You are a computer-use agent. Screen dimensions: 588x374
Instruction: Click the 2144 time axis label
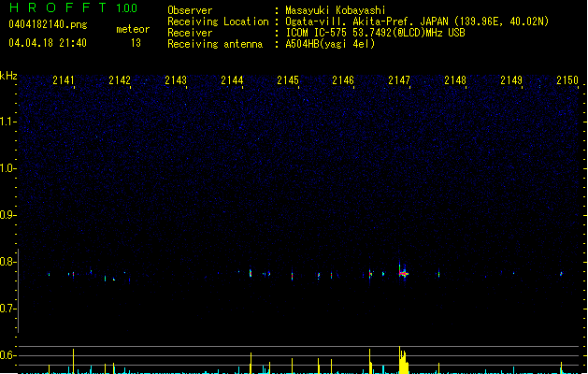[232, 80]
